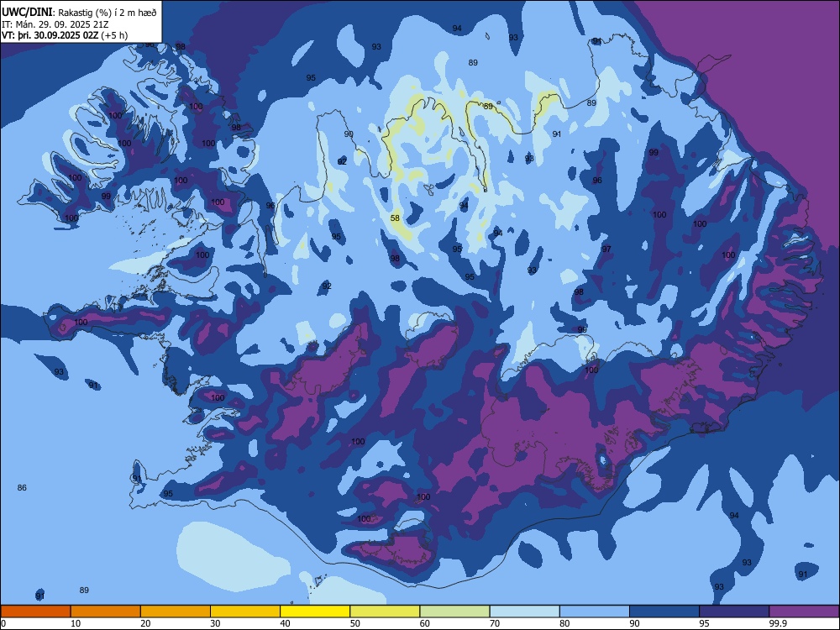Click the '30' legend scale label
The image size is (840, 630).
tap(215, 623)
